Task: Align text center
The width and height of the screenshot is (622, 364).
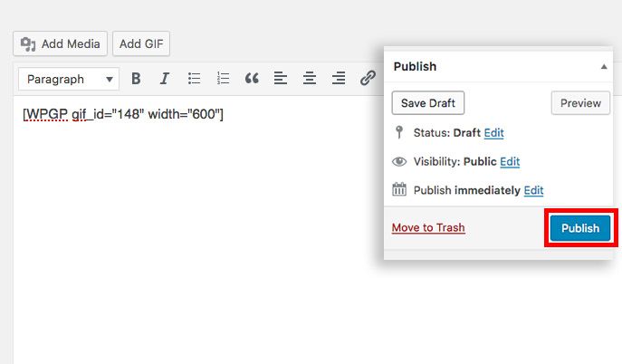Action: click(x=310, y=79)
